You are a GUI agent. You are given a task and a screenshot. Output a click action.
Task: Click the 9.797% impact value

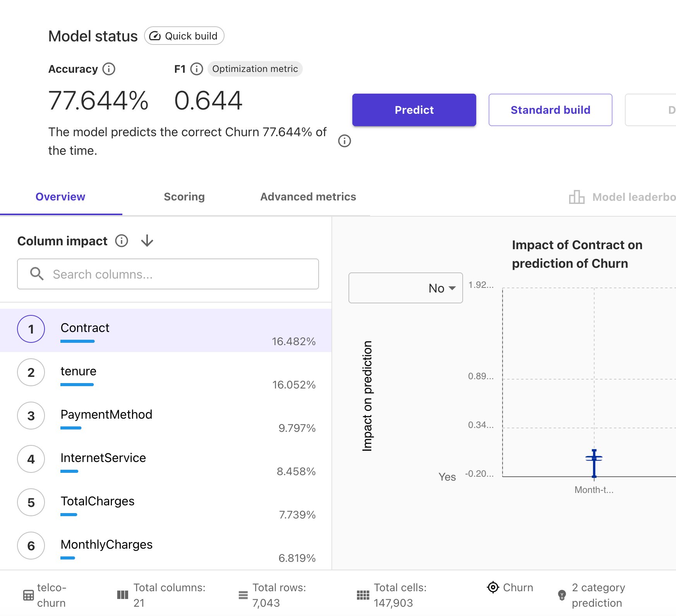[x=297, y=428]
